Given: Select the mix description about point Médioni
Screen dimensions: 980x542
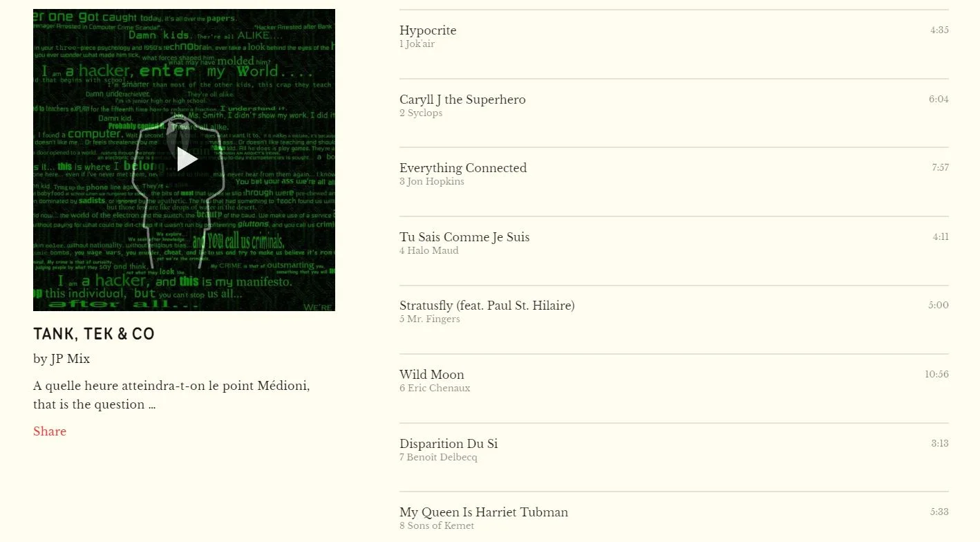Looking at the screenshot, I should click(x=171, y=395).
